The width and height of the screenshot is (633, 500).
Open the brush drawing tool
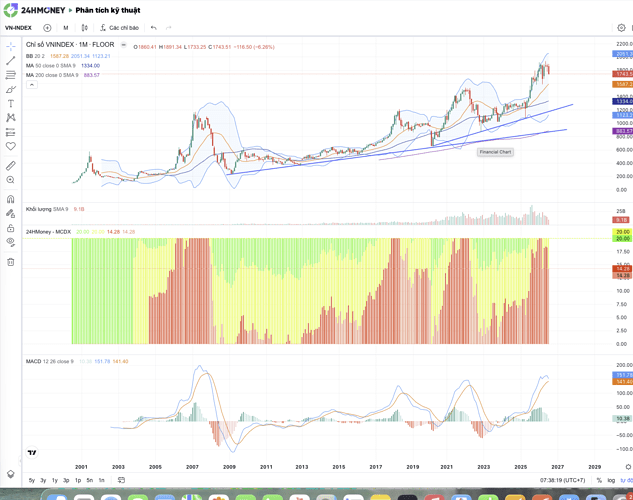pos(11,90)
